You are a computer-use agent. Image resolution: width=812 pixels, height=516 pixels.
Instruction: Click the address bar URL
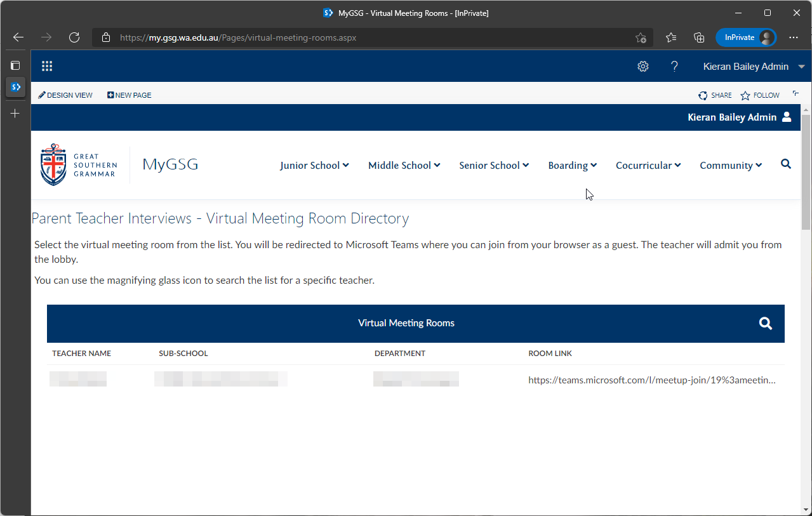238,37
